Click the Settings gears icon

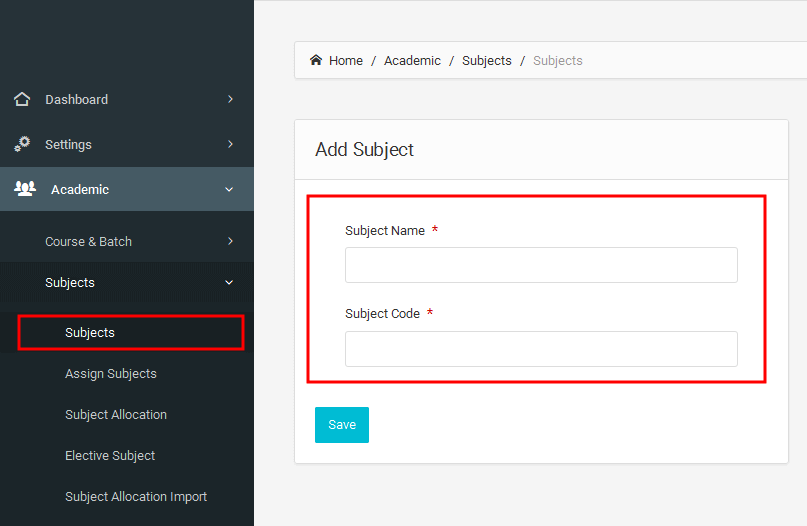point(22,144)
